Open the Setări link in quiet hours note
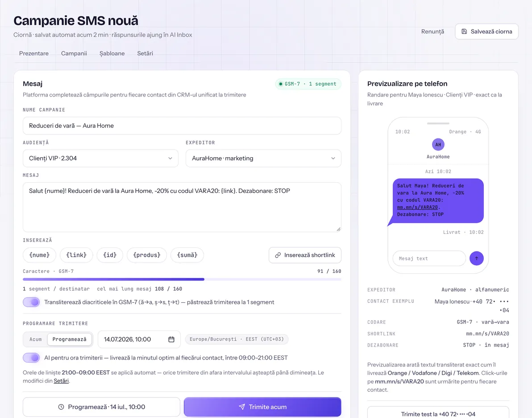The image size is (532, 418). (61, 381)
